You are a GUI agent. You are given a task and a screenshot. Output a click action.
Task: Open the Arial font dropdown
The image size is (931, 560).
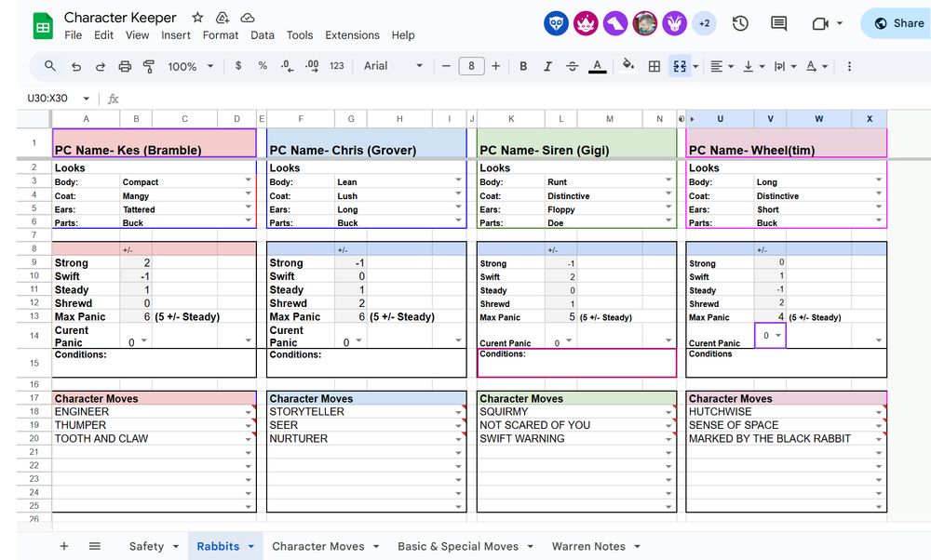(391, 66)
